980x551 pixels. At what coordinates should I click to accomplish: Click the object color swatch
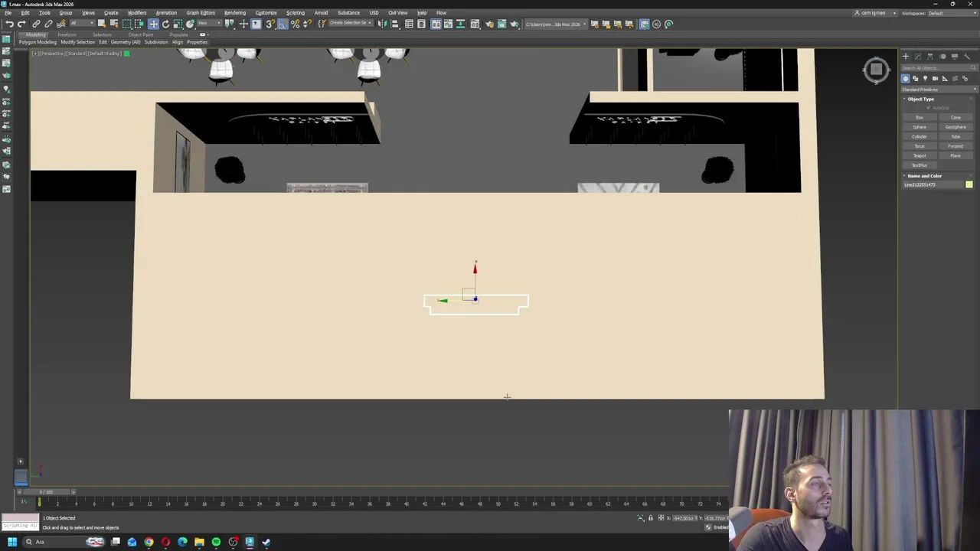click(969, 184)
